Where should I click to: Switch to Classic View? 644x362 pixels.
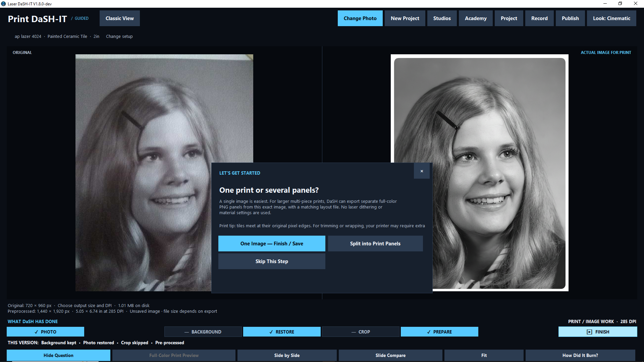coord(120,18)
